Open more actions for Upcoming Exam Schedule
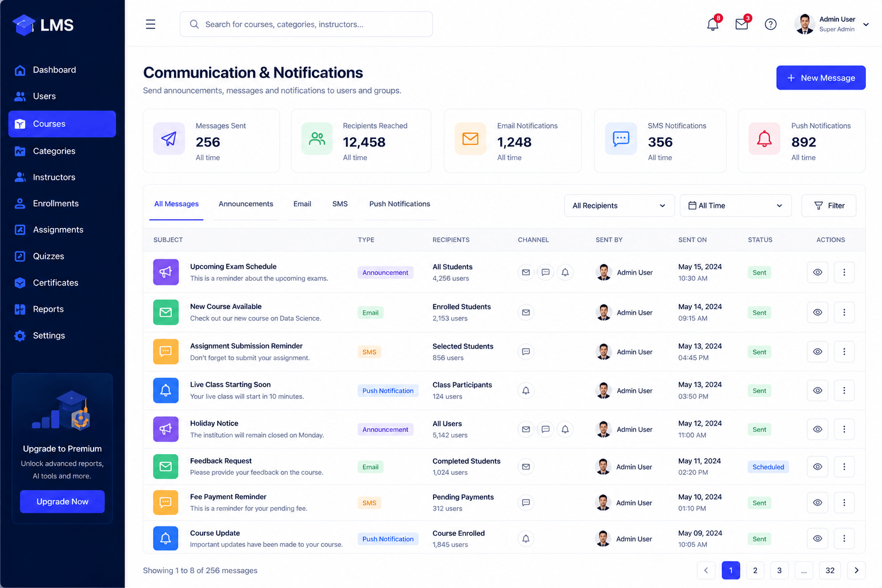The image size is (882, 588). coord(844,272)
